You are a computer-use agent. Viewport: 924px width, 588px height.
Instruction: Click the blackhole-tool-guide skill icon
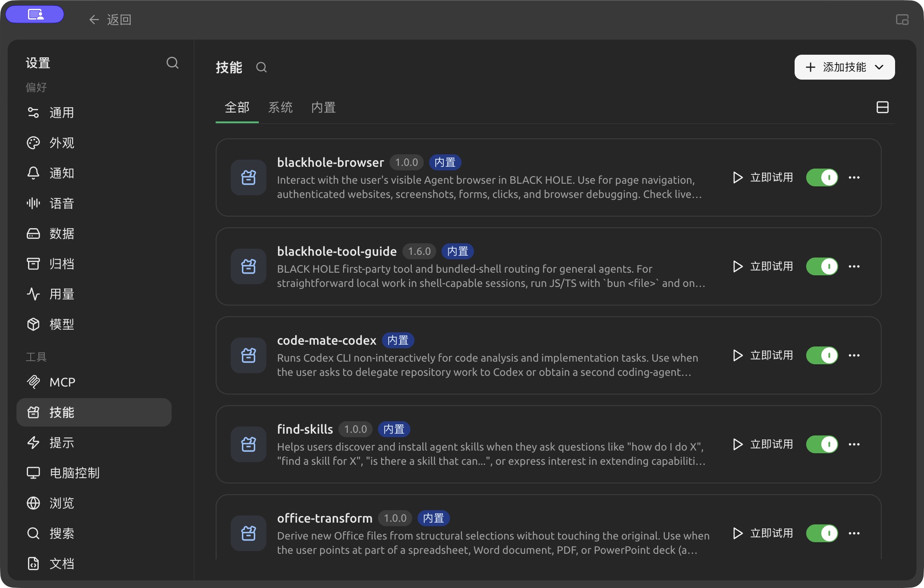pos(249,266)
